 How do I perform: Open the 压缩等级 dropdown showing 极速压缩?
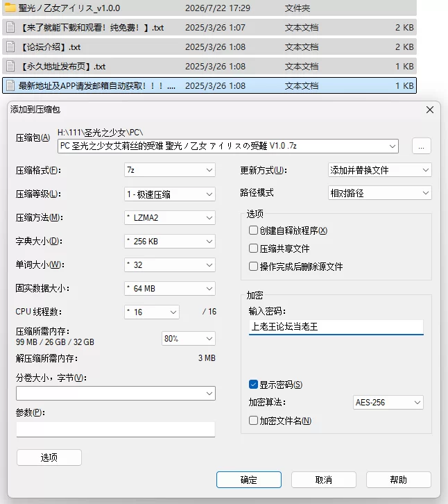coord(170,194)
